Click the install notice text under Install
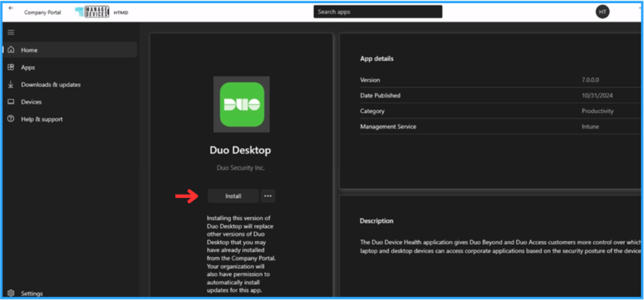The height and width of the screenshot is (300, 644). click(x=241, y=254)
